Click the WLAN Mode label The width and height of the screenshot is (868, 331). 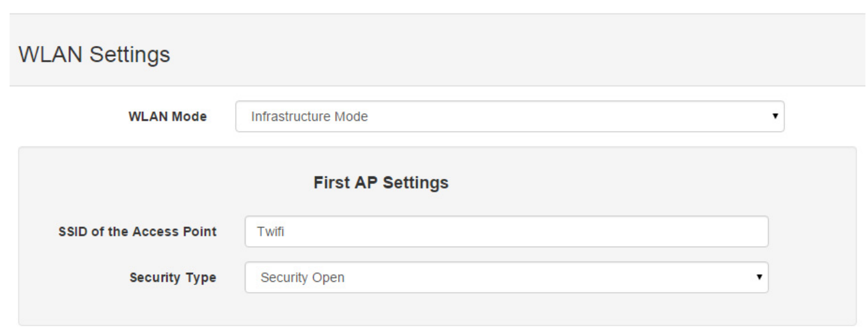pyautogui.click(x=167, y=116)
